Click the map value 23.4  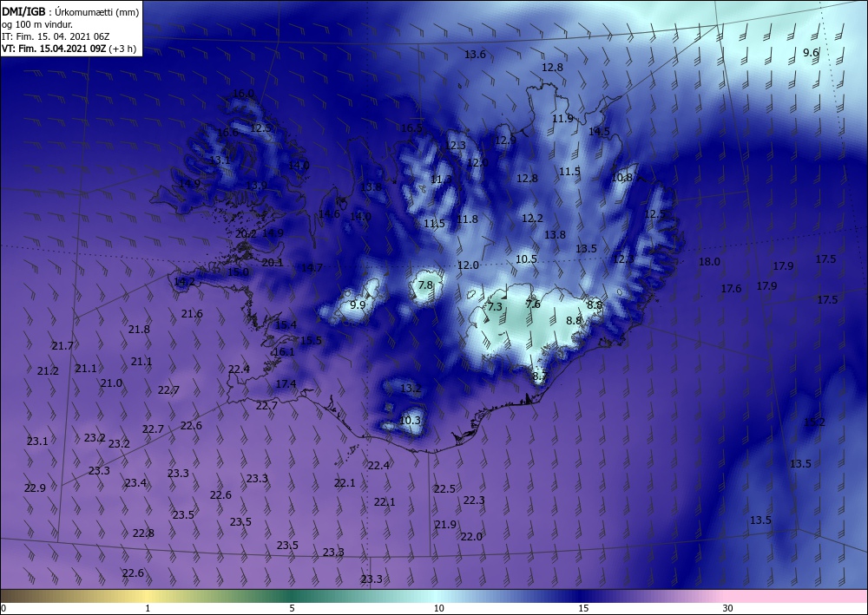135,483
